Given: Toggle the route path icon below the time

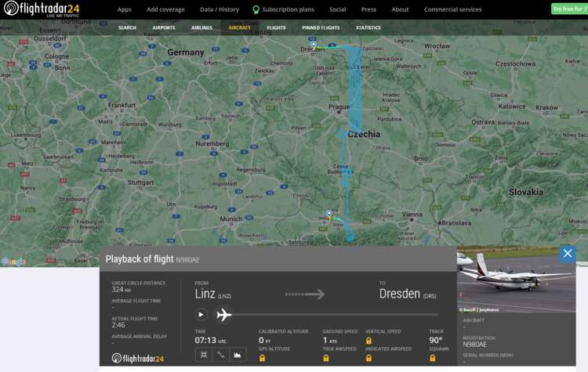Looking at the screenshot, I should click(220, 355).
